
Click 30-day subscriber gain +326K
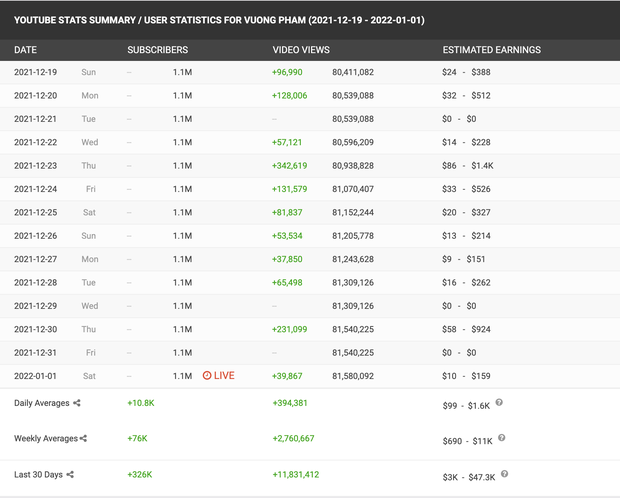[x=140, y=474]
